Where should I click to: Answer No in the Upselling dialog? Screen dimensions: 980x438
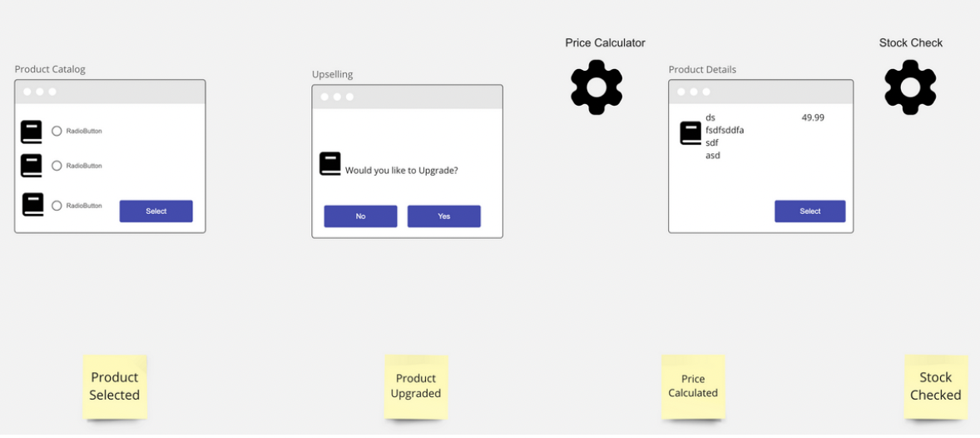click(x=360, y=217)
